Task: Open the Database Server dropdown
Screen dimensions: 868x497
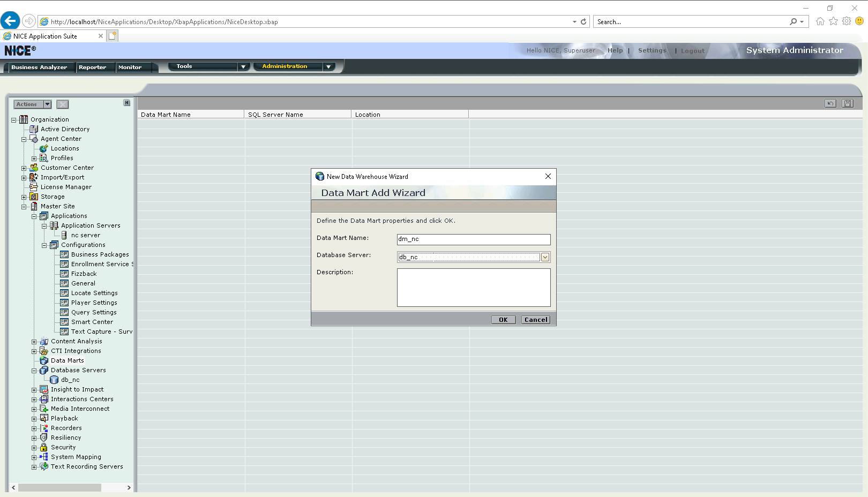Action: tap(545, 257)
